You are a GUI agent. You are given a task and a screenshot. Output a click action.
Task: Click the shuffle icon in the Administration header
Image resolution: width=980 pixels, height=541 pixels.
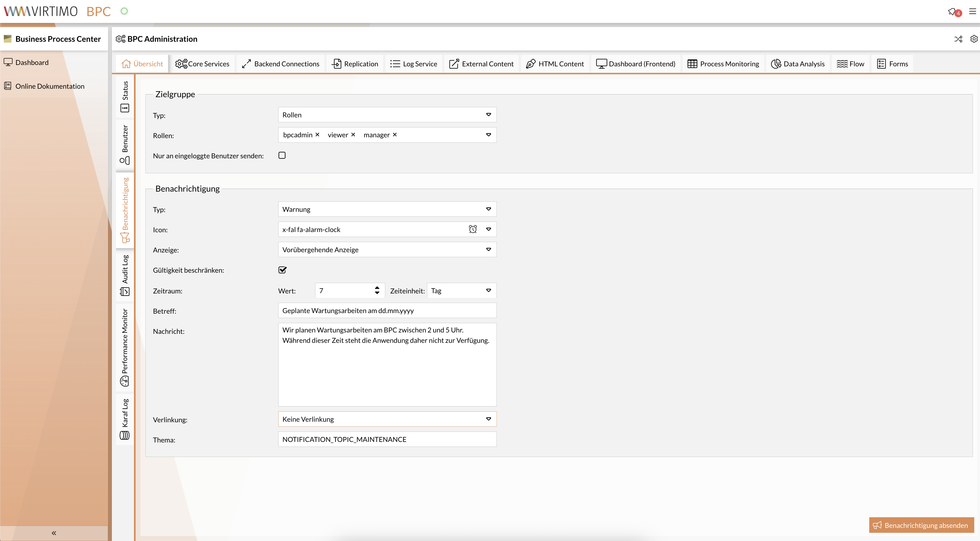(x=958, y=39)
